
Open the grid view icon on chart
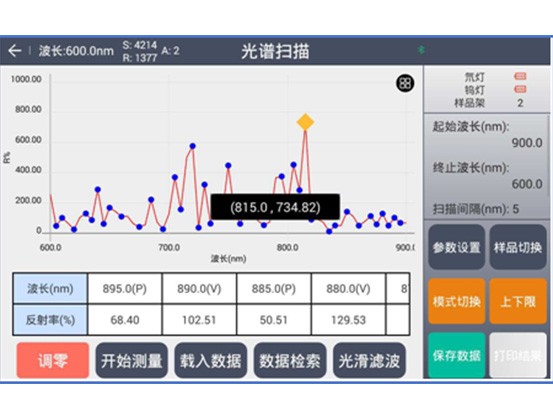tap(405, 83)
